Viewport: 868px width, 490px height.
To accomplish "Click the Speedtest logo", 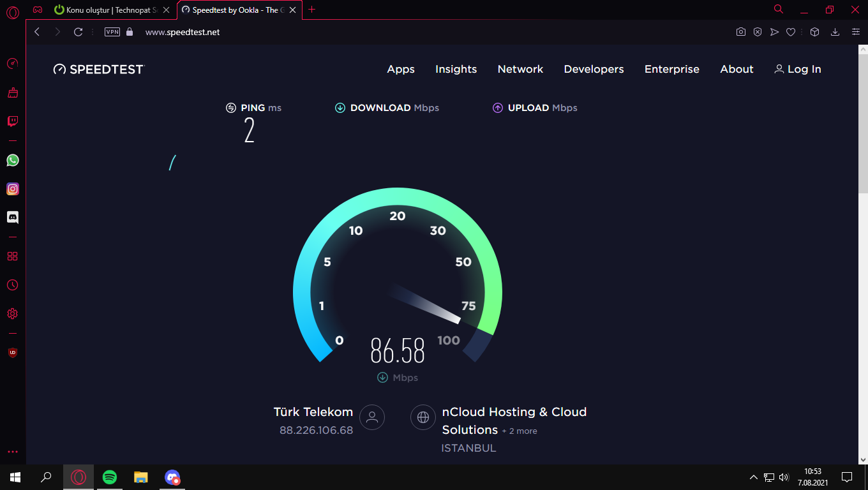I will [x=99, y=70].
